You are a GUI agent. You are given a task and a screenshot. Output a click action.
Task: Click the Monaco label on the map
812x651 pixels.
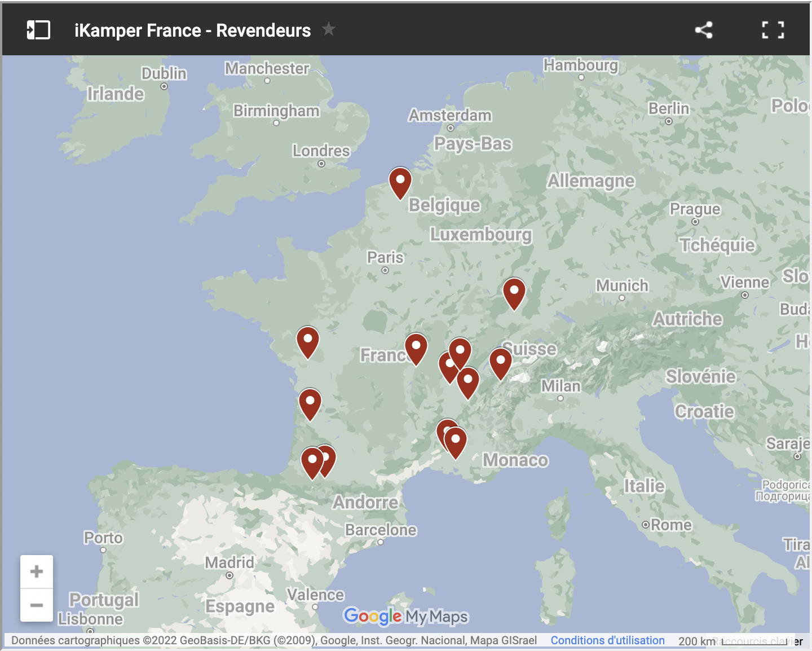pyautogui.click(x=515, y=460)
